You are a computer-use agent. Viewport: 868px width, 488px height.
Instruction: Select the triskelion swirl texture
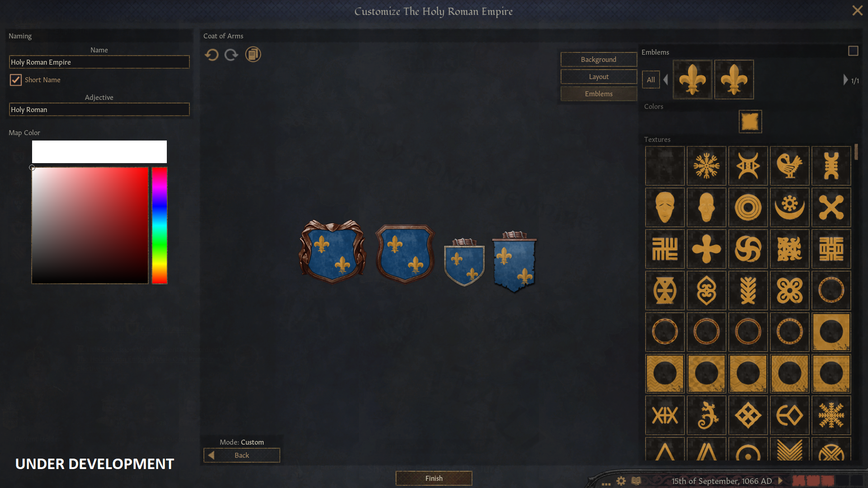point(748,249)
